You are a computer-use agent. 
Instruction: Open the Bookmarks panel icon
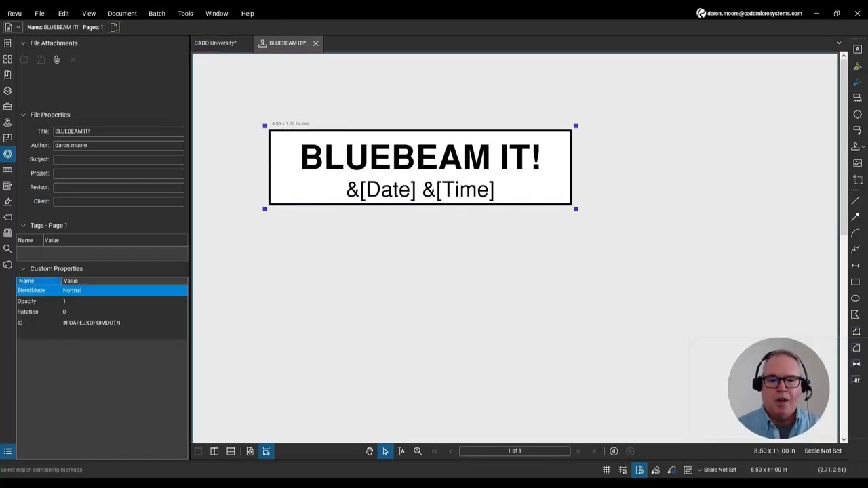[x=7, y=75]
